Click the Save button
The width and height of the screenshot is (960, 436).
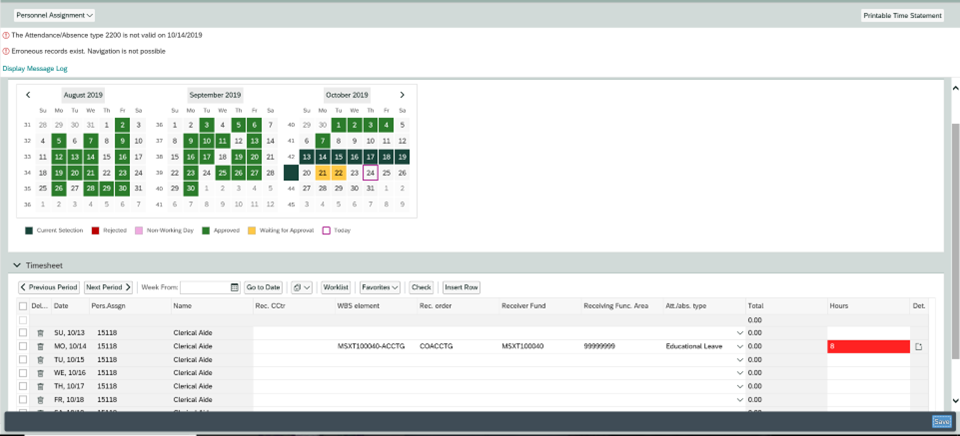(941, 422)
